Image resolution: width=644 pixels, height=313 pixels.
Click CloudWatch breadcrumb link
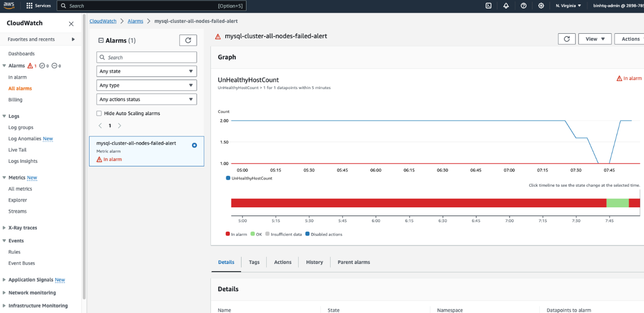(103, 21)
